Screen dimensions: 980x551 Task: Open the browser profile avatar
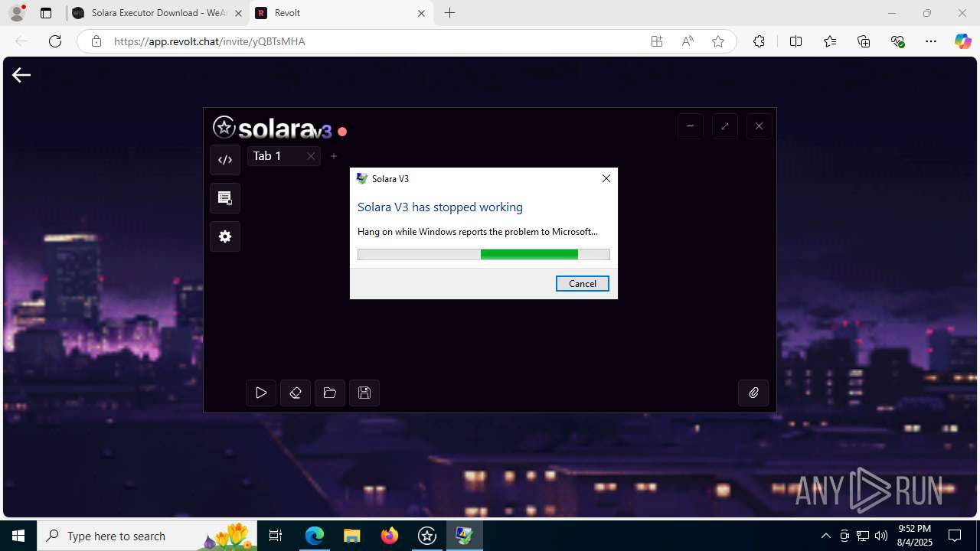[x=17, y=13]
